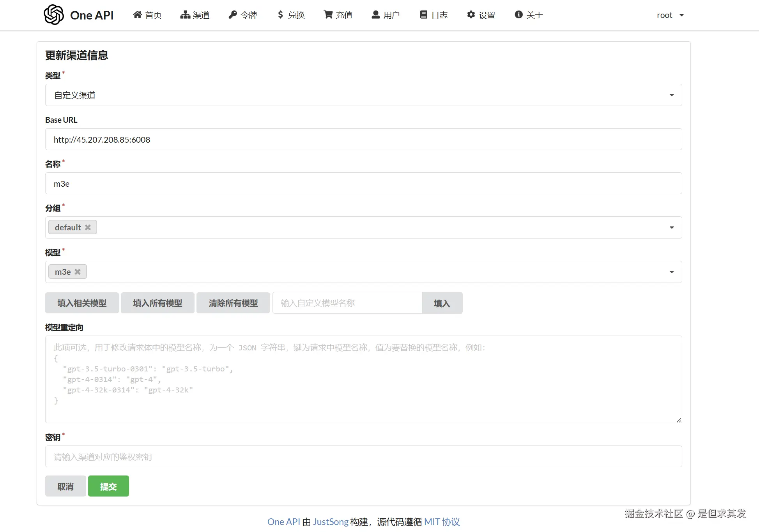Viewport: 759px width, 532px height.
Task: Click the 填入相关模型 button
Action: tap(82, 303)
